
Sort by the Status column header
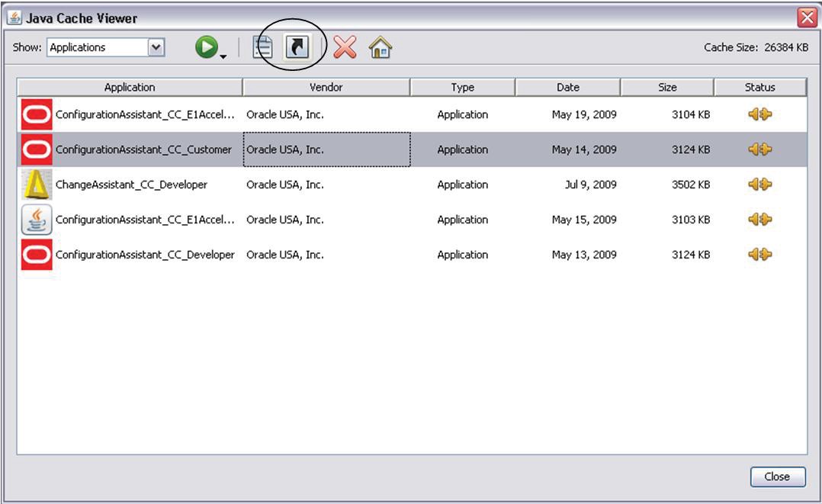click(x=759, y=87)
